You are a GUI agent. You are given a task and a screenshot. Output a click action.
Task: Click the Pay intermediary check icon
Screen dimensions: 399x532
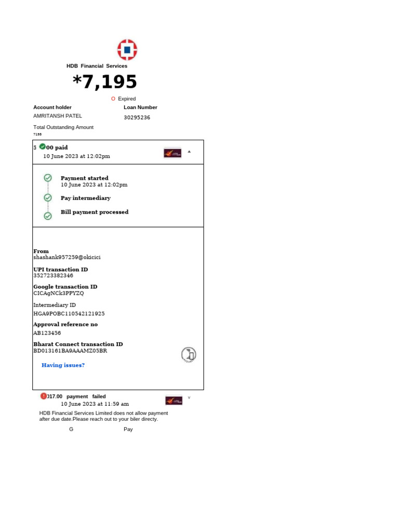click(x=48, y=198)
